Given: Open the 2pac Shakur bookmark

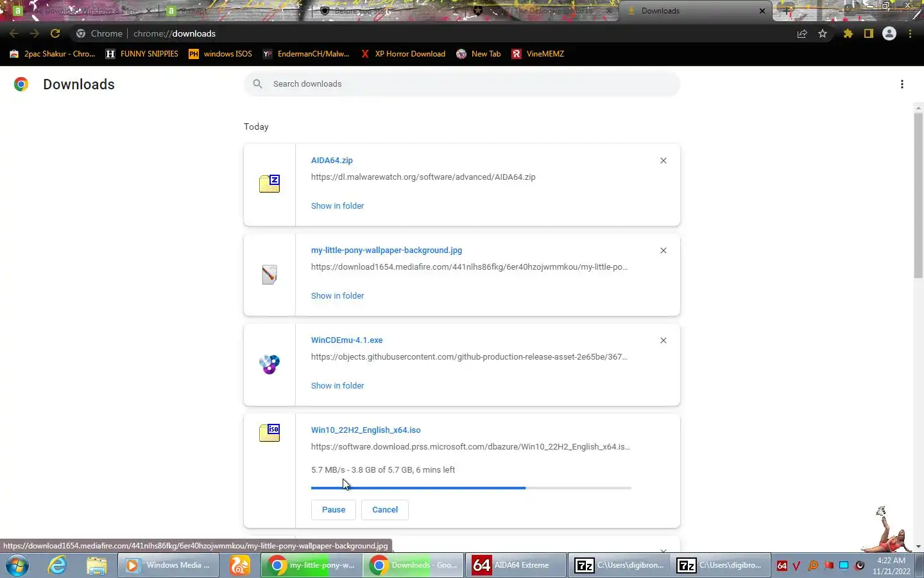Looking at the screenshot, I should [53, 54].
